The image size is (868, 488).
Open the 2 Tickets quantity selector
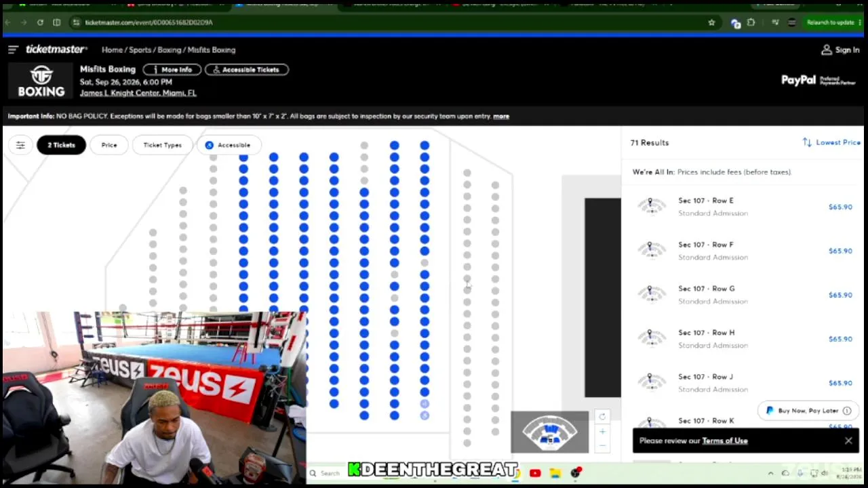point(61,145)
